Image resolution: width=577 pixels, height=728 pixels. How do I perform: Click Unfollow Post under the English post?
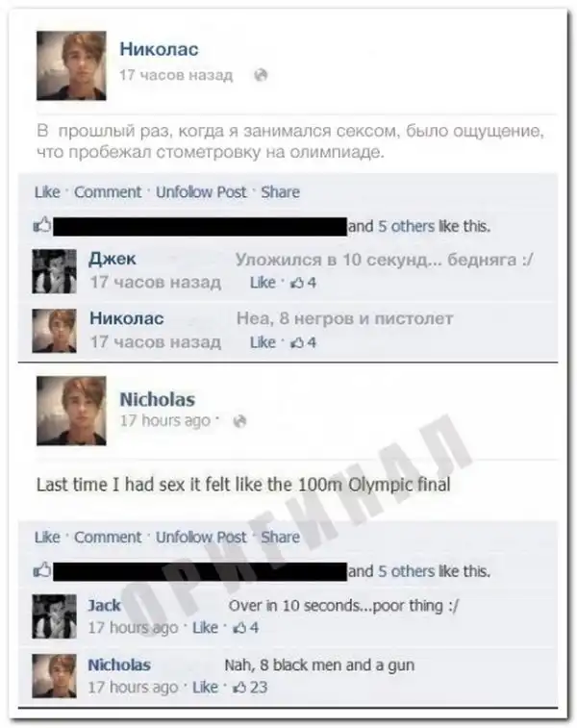(201, 538)
